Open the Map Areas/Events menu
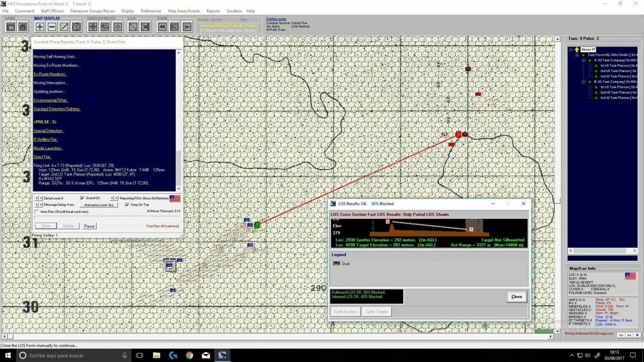 pyautogui.click(x=184, y=11)
